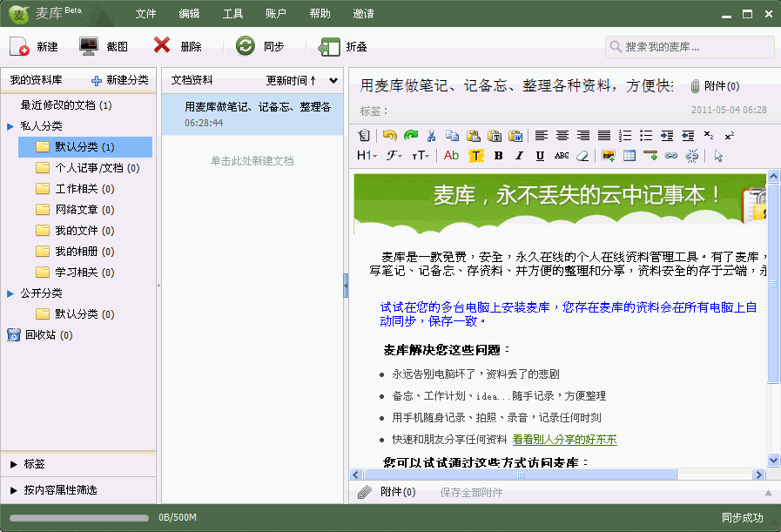Click 单击此处新建文档 placeholder

click(x=252, y=161)
